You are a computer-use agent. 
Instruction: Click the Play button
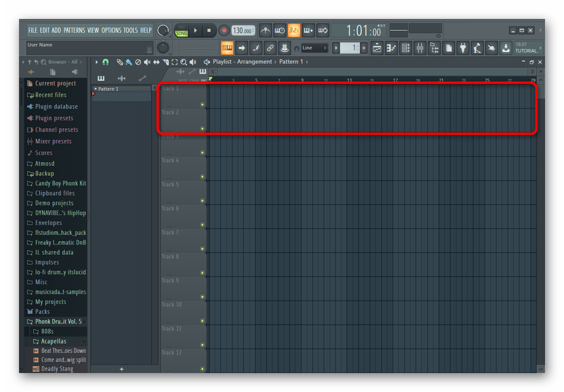click(195, 30)
